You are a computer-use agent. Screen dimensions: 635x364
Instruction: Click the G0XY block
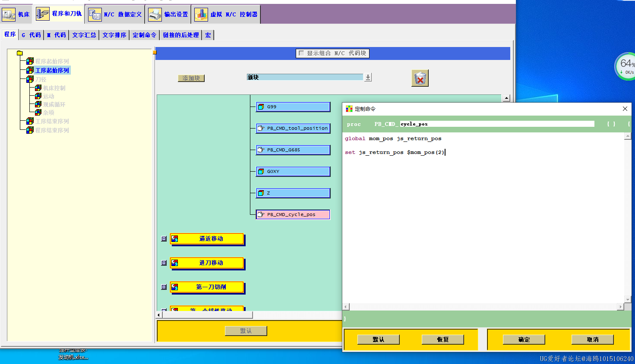tap(293, 172)
